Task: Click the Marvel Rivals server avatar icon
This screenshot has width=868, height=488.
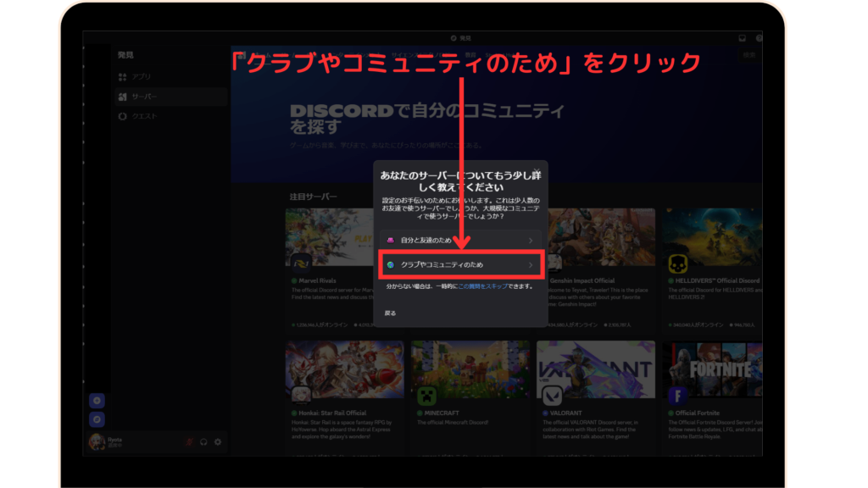Action: pyautogui.click(x=301, y=264)
